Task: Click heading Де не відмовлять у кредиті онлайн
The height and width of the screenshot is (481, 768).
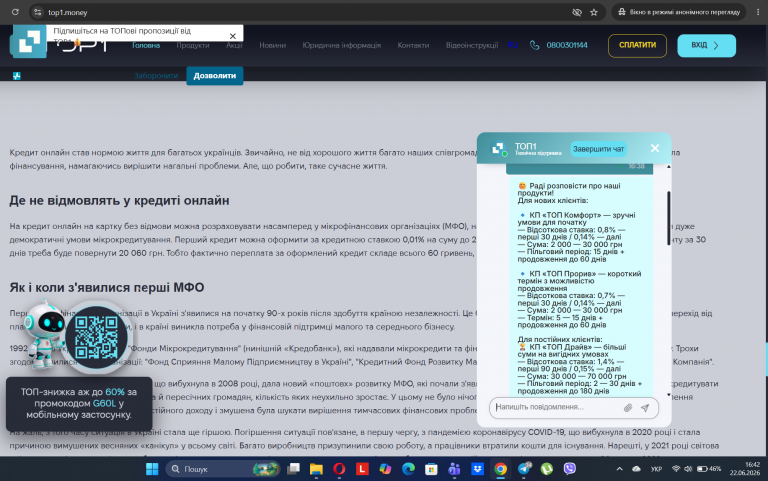Action: coord(119,200)
